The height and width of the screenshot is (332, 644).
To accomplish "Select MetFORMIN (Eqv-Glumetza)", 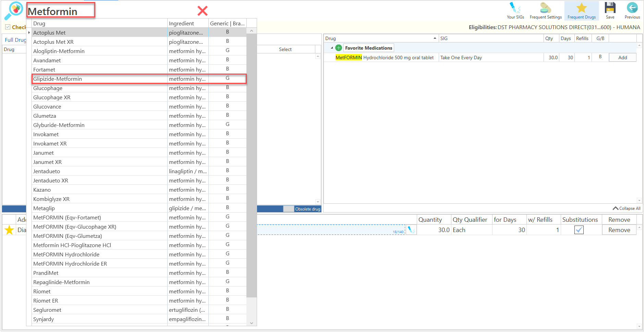I will [x=139, y=236].
